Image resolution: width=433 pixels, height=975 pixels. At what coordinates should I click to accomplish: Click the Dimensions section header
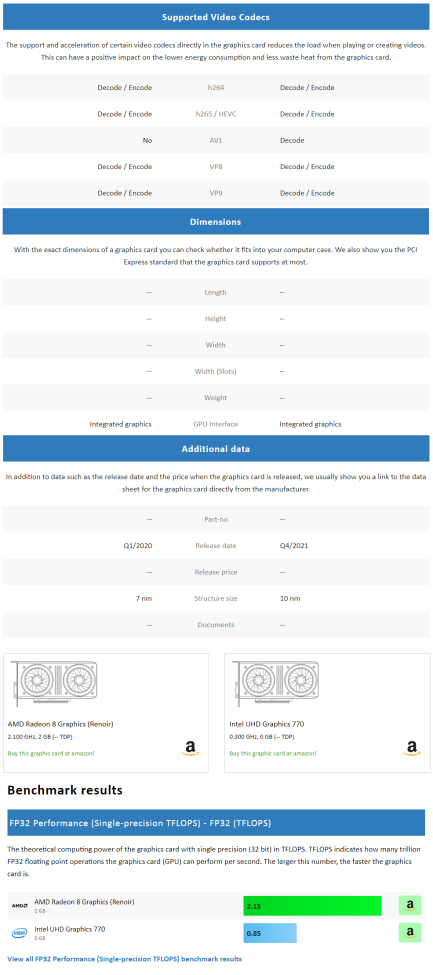click(x=216, y=221)
